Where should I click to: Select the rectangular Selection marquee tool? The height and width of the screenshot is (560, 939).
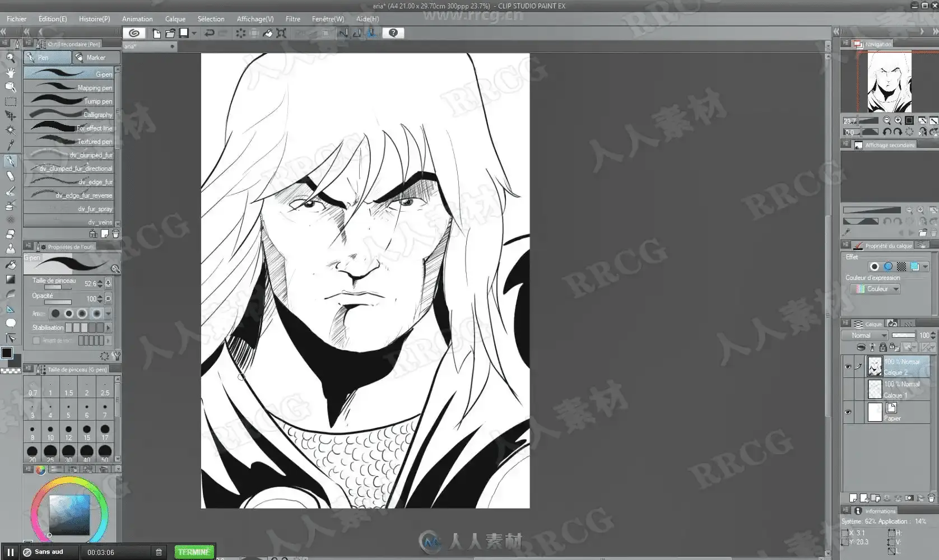(x=10, y=102)
